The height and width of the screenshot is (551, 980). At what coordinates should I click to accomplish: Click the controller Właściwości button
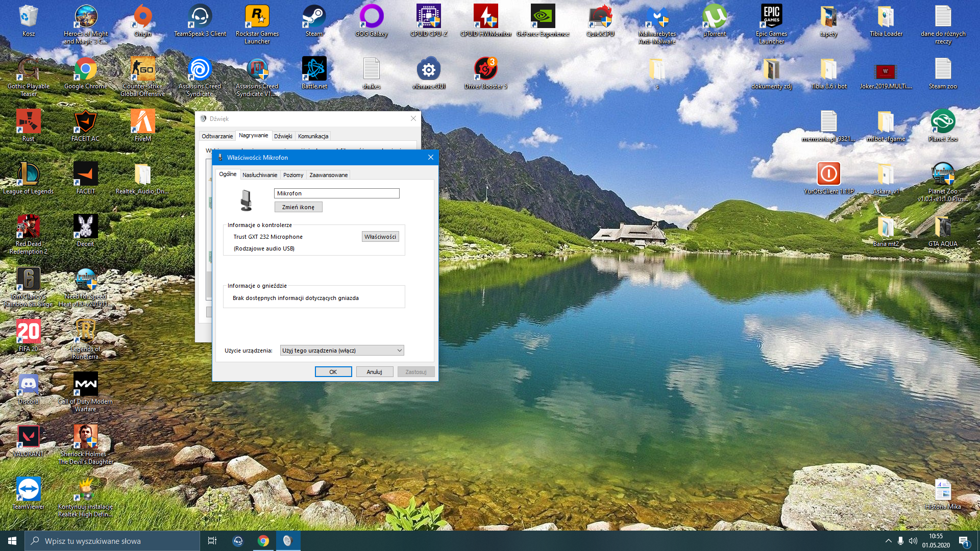380,237
